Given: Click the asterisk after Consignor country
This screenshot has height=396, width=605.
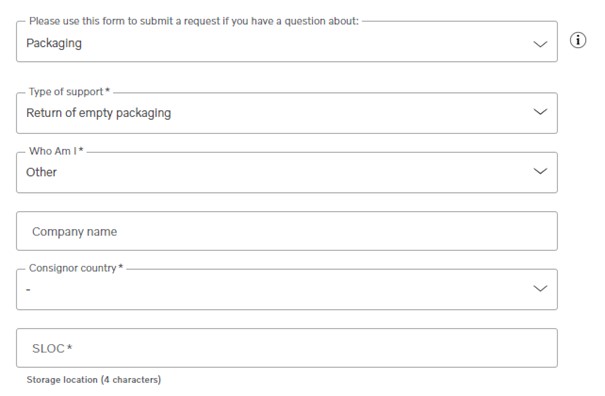Looking at the screenshot, I should pyautogui.click(x=121, y=267).
